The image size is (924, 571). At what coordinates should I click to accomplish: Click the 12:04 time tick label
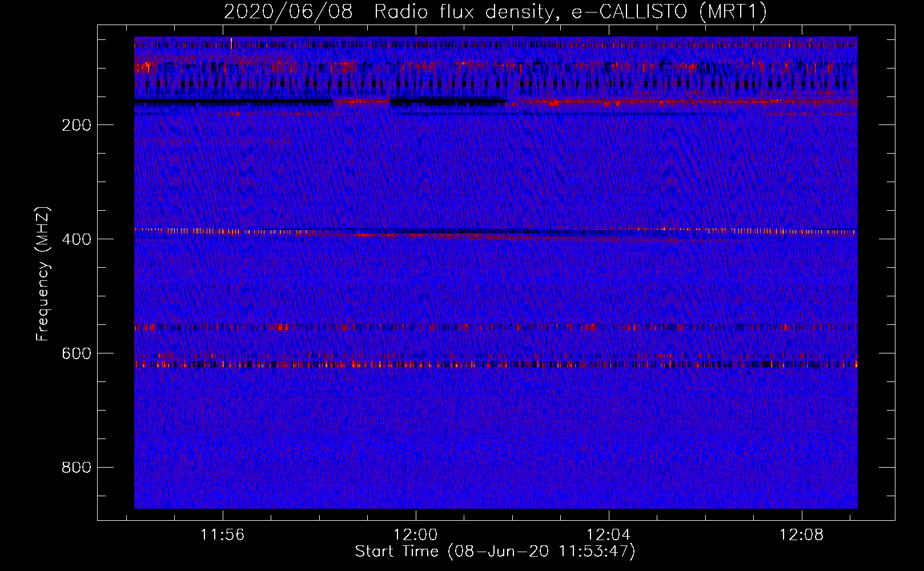tap(609, 535)
